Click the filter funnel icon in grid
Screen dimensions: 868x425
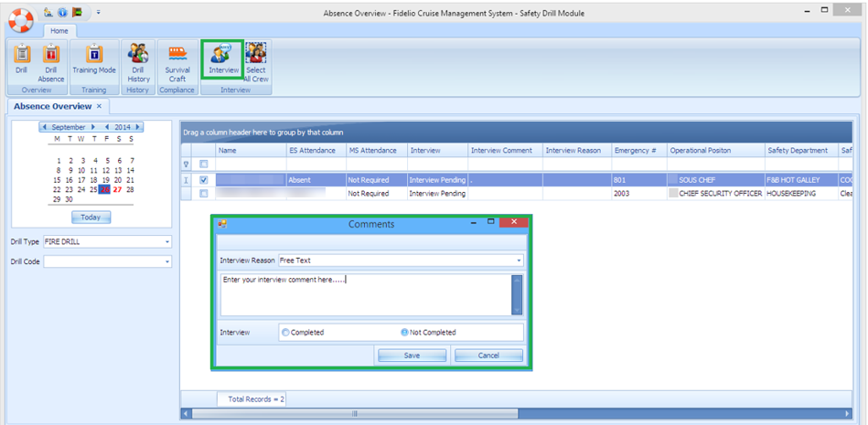click(x=186, y=164)
